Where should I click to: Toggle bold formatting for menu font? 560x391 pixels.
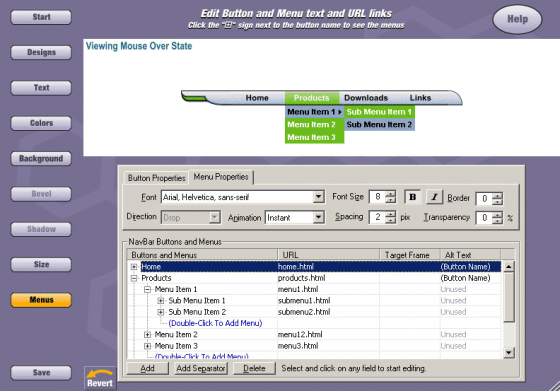coord(412,197)
